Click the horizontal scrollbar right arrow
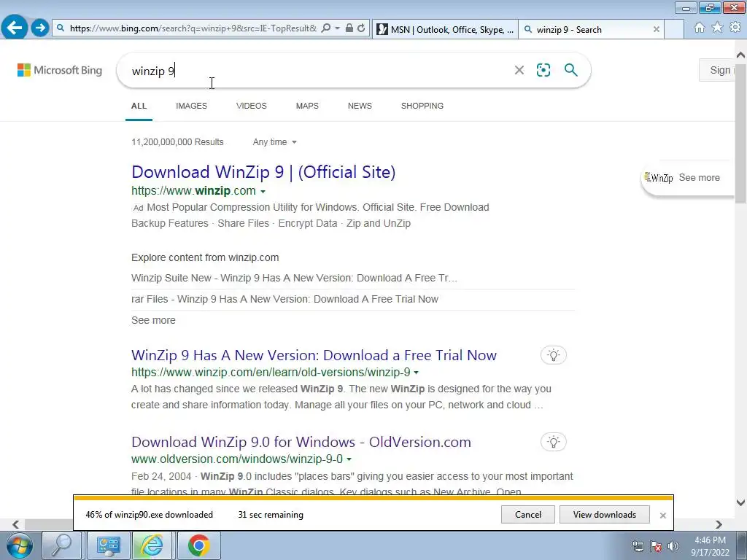Image resolution: width=747 pixels, height=560 pixels. [719, 524]
